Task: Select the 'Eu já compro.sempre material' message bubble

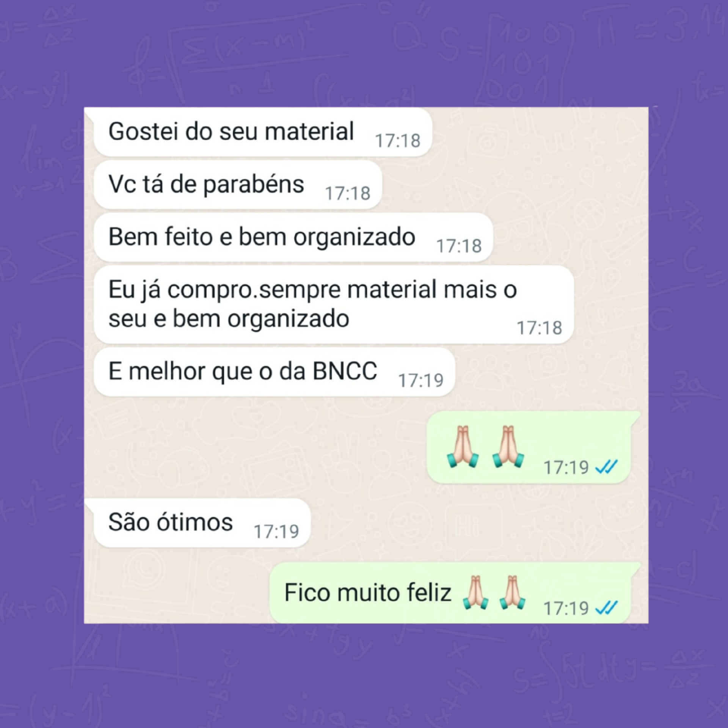Action: tap(334, 304)
